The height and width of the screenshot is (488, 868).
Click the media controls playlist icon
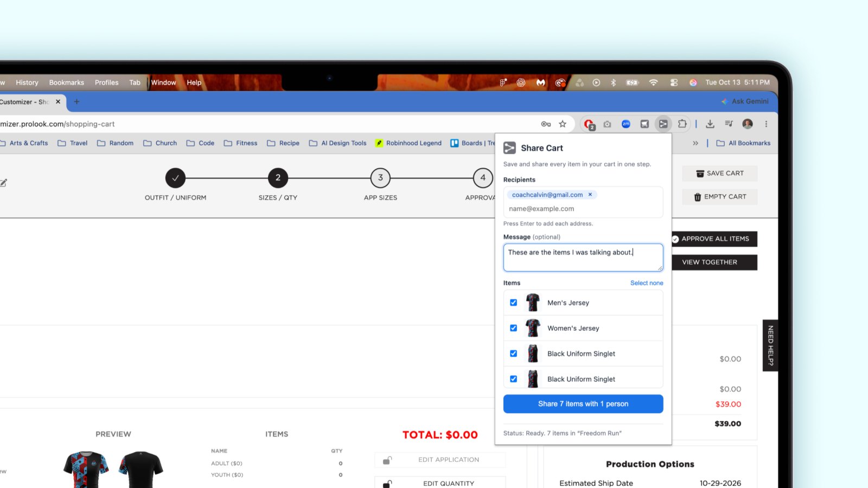pos(729,124)
